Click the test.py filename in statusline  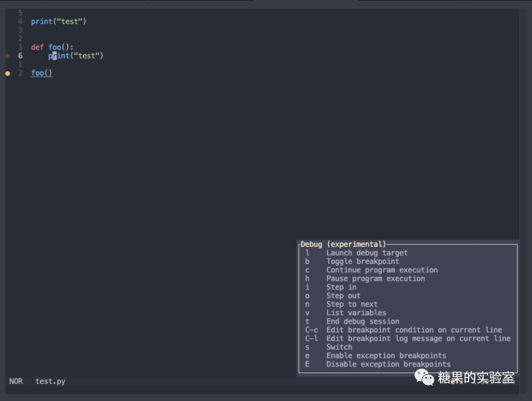tap(50, 382)
